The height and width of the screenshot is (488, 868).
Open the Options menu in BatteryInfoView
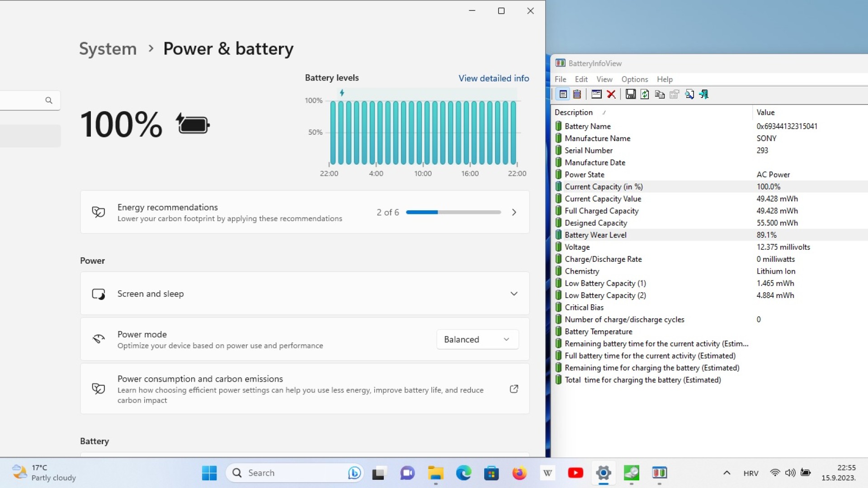click(x=634, y=79)
